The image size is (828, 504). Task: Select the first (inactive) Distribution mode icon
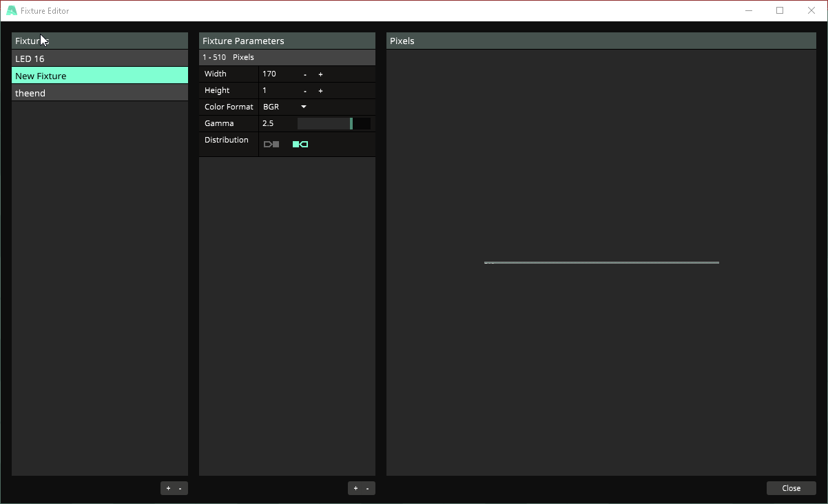coord(271,144)
